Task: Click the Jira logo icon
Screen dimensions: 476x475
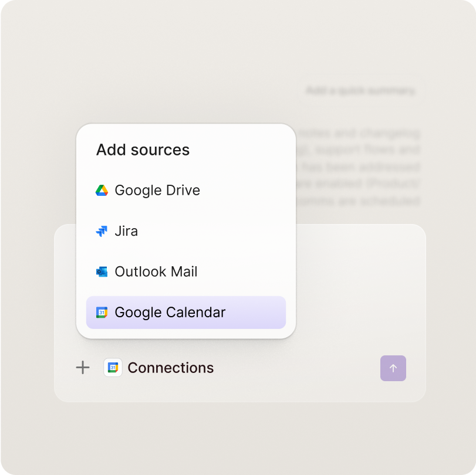Action: coord(102,231)
